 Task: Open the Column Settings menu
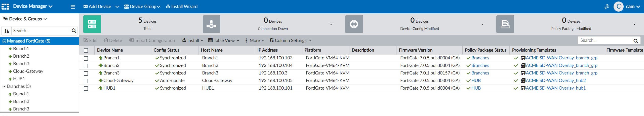pos(290,40)
